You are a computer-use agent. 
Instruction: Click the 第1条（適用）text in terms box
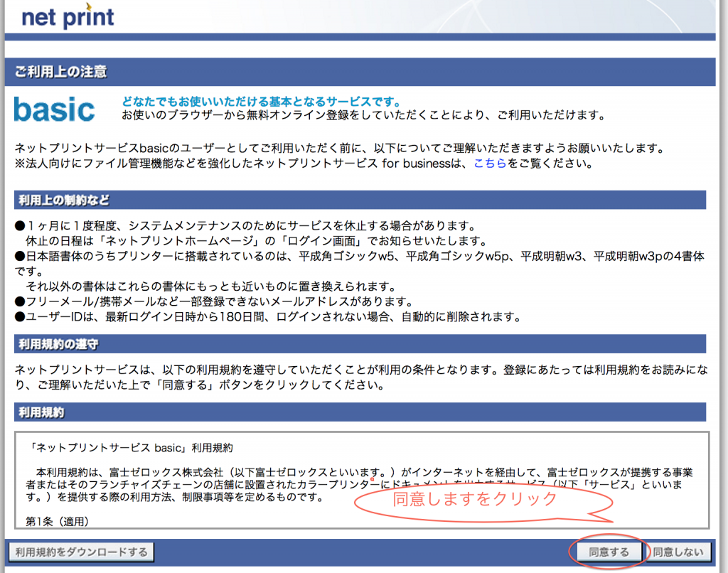pos(57,521)
